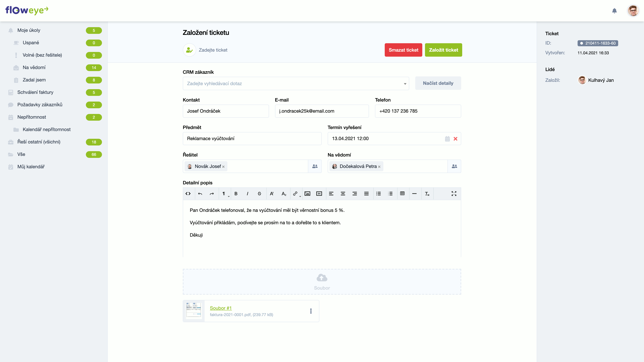
Task: Clear formatting in the editor toolbar
Action: pos(427,194)
